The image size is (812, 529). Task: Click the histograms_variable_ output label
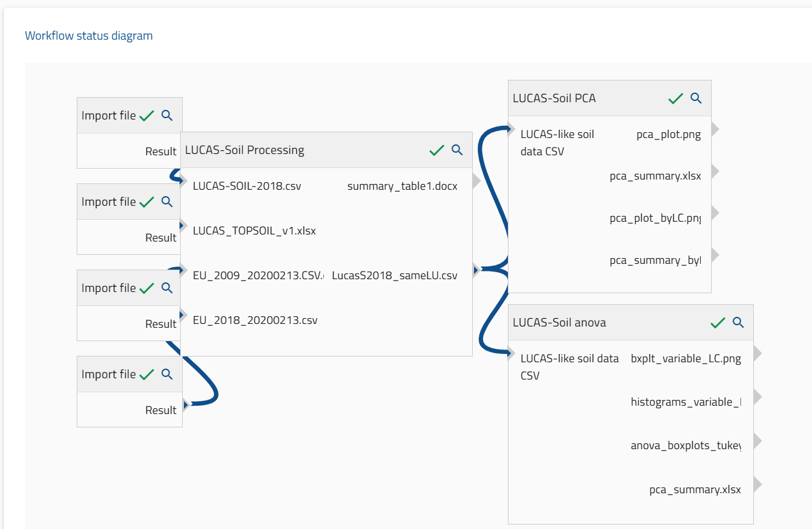[686, 402]
